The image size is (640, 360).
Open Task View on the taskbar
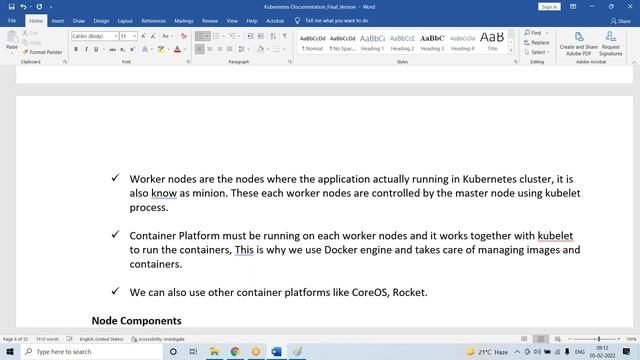(193, 351)
